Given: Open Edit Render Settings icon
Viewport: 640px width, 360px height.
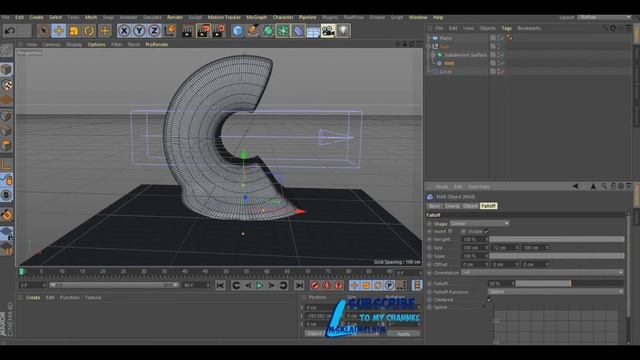Looking at the screenshot, I should pyautogui.click(x=219, y=31).
